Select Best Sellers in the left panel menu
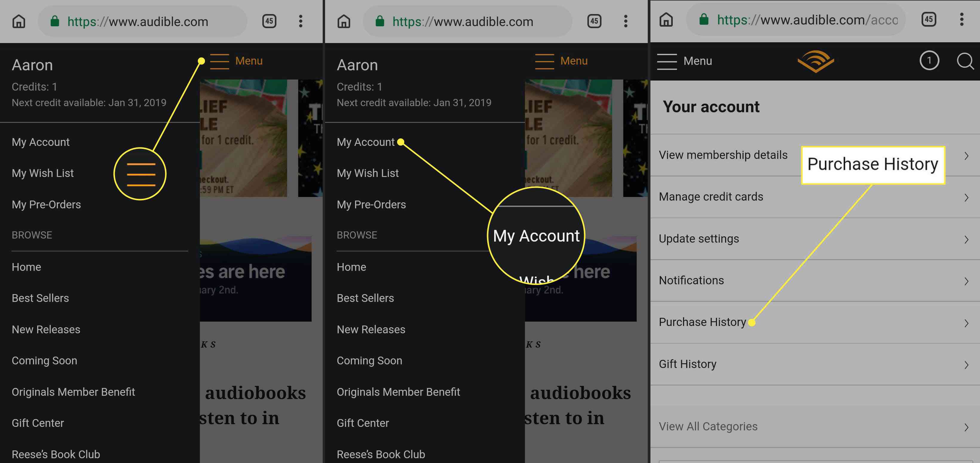Viewport: 980px width, 463px height. [x=40, y=298]
